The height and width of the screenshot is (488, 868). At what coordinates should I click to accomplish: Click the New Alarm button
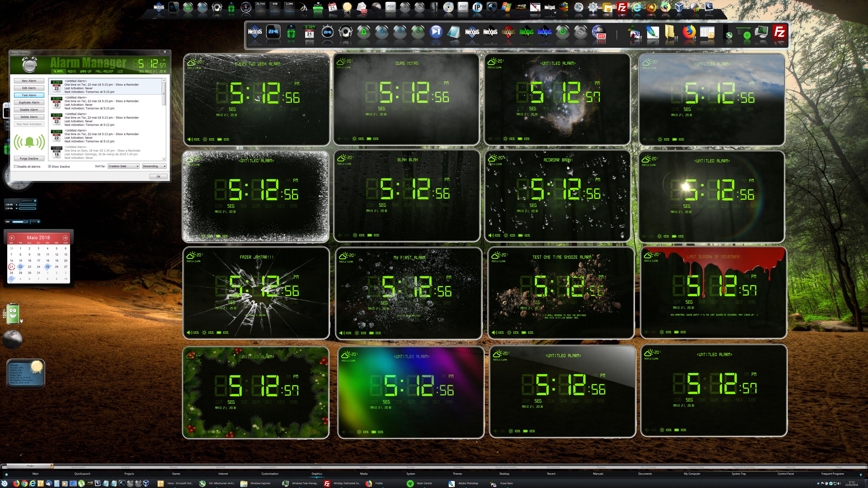[x=29, y=81]
